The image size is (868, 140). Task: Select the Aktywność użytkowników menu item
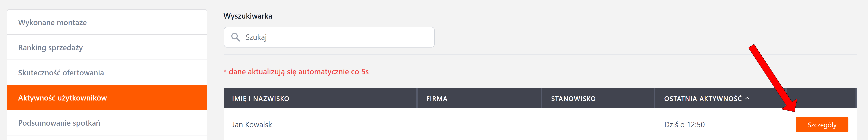click(x=63, y=98)
